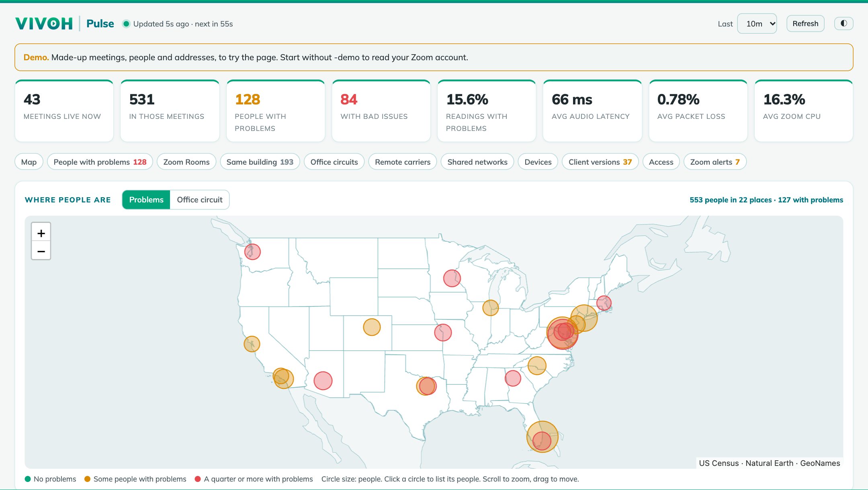Select the orange circle in North Carolina
This screenshot has width=868, height=490.
(537, 365)
